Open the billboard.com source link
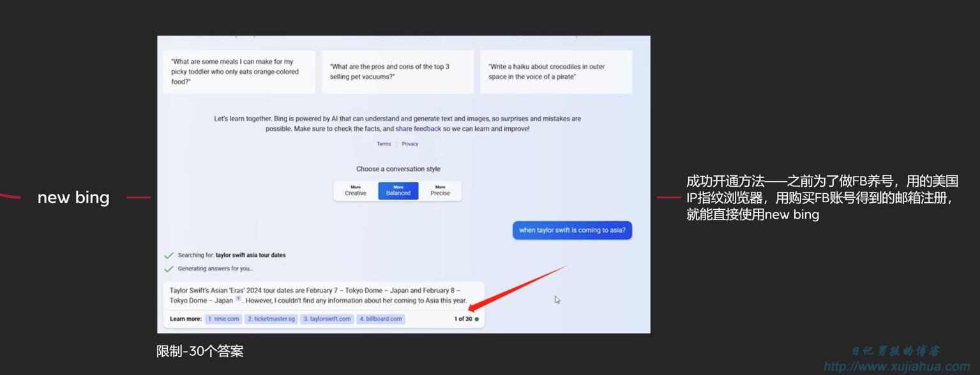The height and width of the screenshot is (375, 980). pos(381,319)
